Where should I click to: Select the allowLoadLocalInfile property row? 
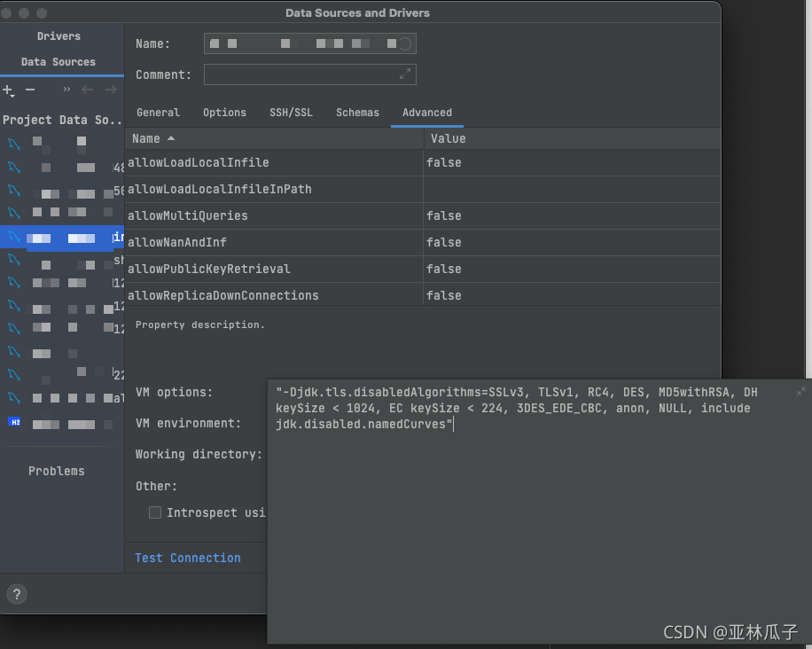tap(423, 162)
